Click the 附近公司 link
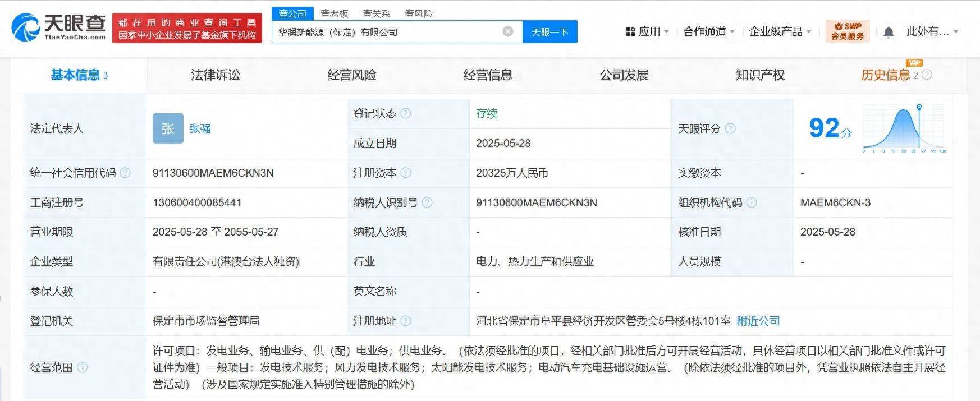The height and width of the screenshot is (401, 980). [x=758, y=321]
